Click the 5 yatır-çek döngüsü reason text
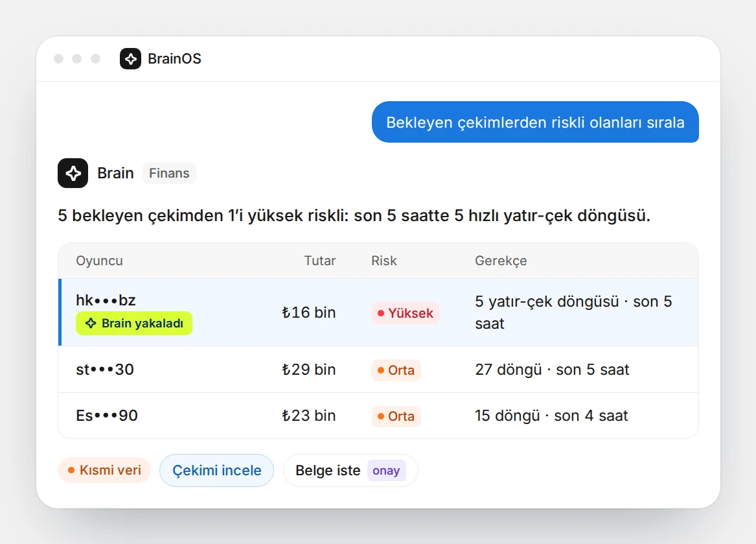The image size is (756, 544). (573, 313)
